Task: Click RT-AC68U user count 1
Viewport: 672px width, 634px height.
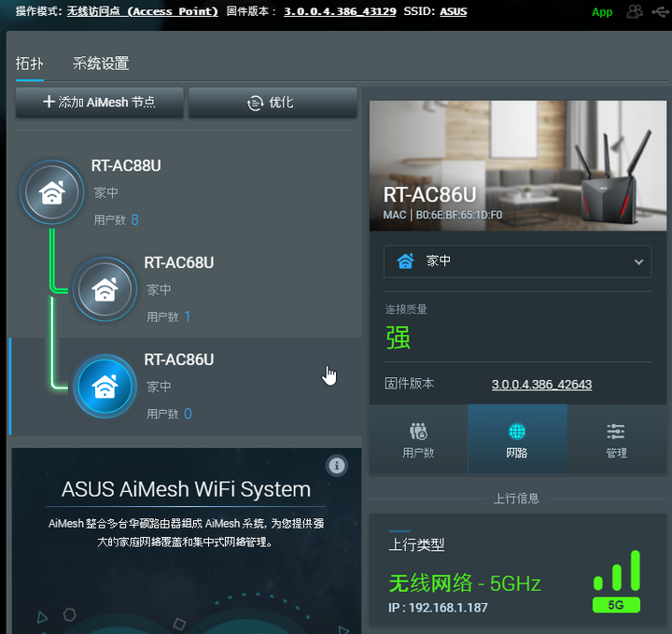Action: tap(188, 317)
